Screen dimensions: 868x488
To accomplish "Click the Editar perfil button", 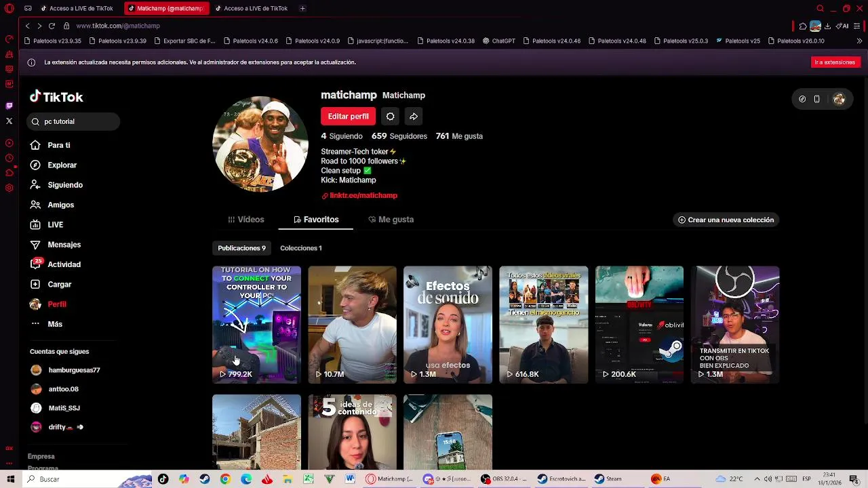I will click(348, 117).
